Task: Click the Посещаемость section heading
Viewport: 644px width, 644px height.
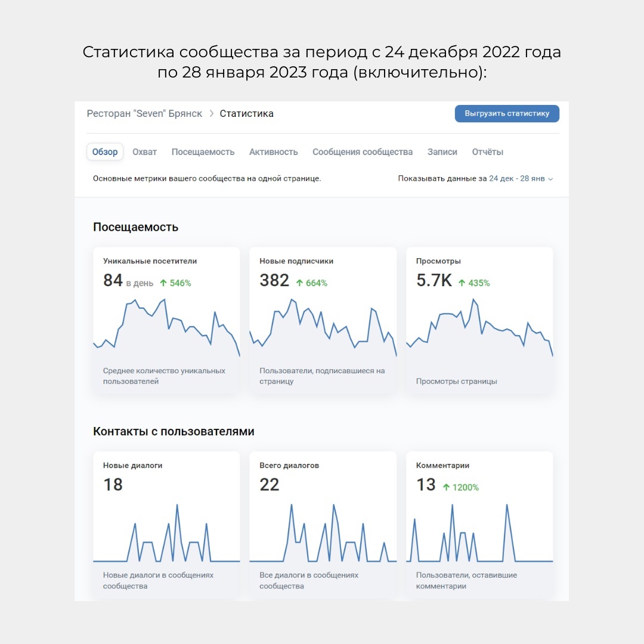Action: click(135, 227)
